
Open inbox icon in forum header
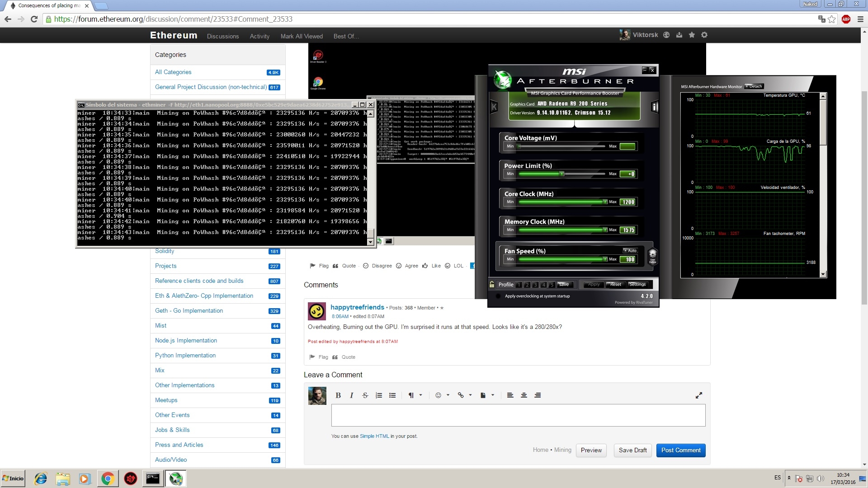click(x=679, y=35)
